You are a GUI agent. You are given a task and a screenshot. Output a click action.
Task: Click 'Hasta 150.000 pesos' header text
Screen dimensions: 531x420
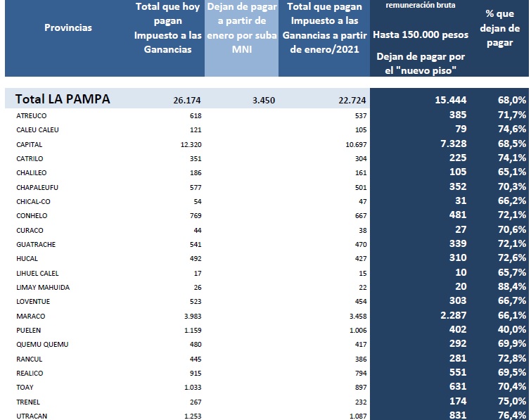(x=421, y=34)
